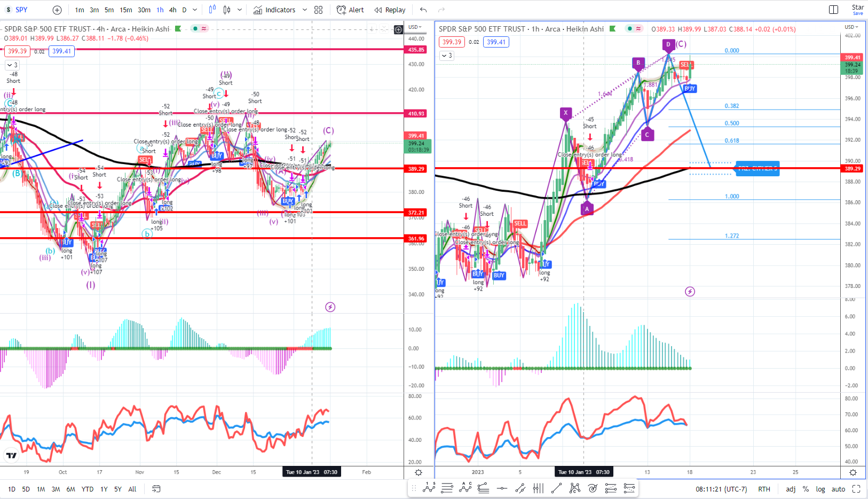Open the USD currency dropdown on the 4h chart

tap(415, 27)
